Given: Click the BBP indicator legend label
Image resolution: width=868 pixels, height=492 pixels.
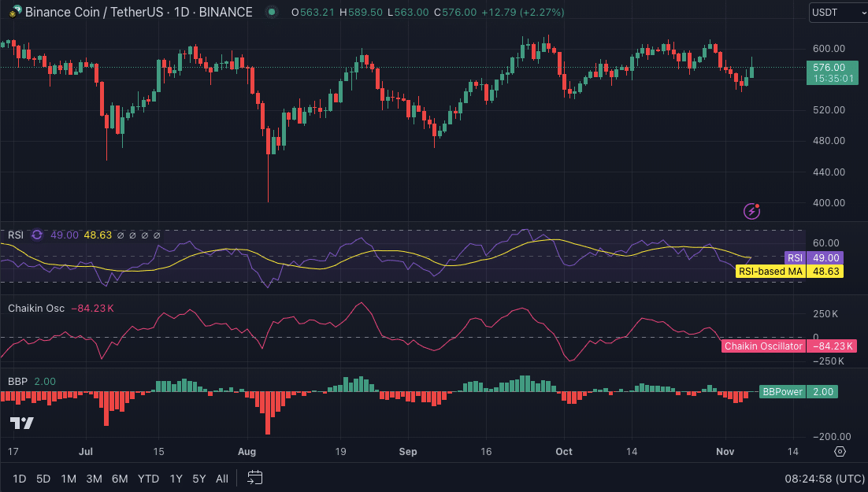Looking at the screenshot, I should [17, 381].
